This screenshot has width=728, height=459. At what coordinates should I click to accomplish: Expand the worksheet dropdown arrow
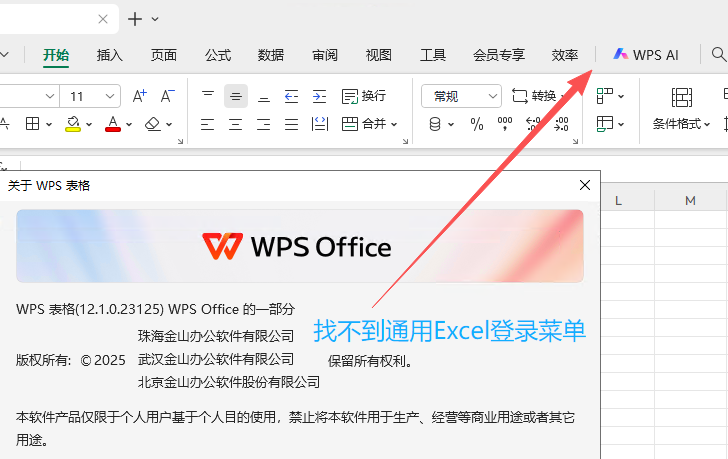point(621,124)
